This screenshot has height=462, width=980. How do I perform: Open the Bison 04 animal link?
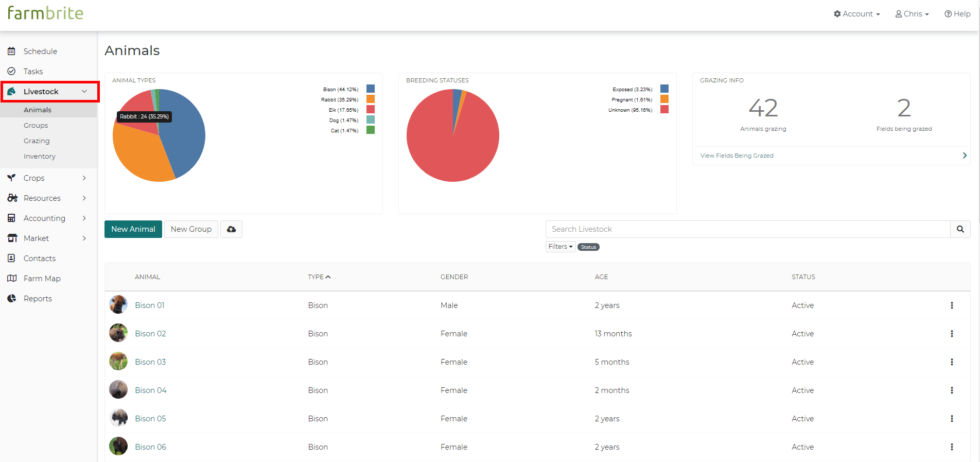coord(151,390)
